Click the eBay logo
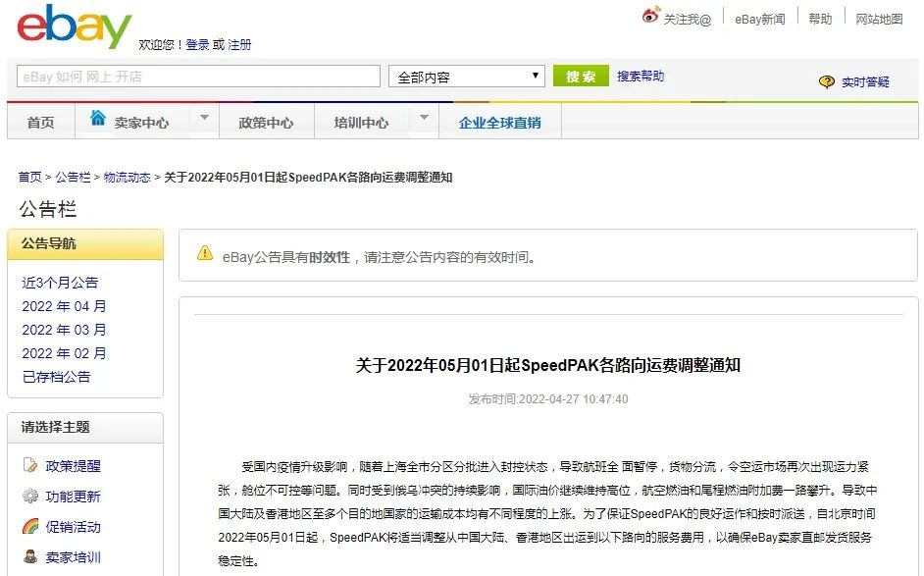Viewport: 924px width, 576px height. [x=74, y=26]
